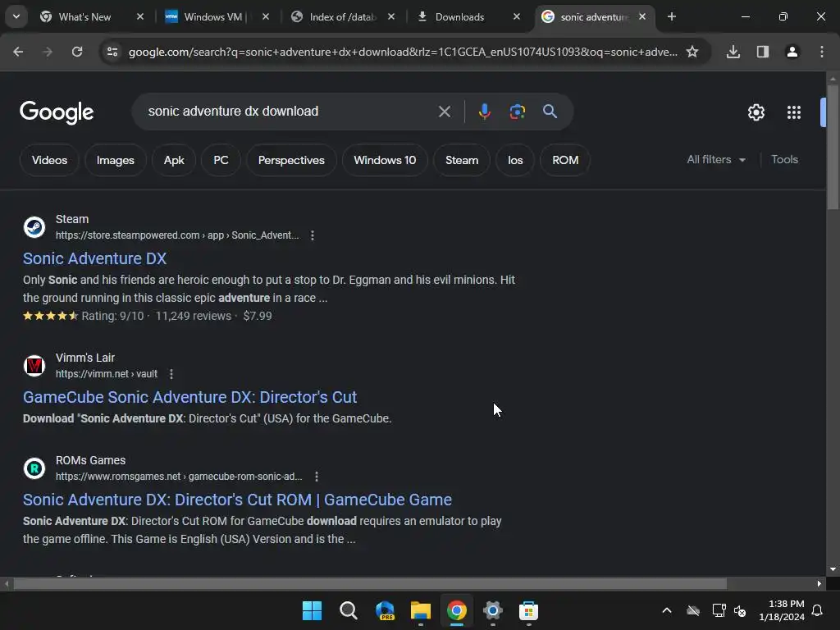Close the sonic adventure search tab
Screen dimensions: 840x630
tap(642, 16)
